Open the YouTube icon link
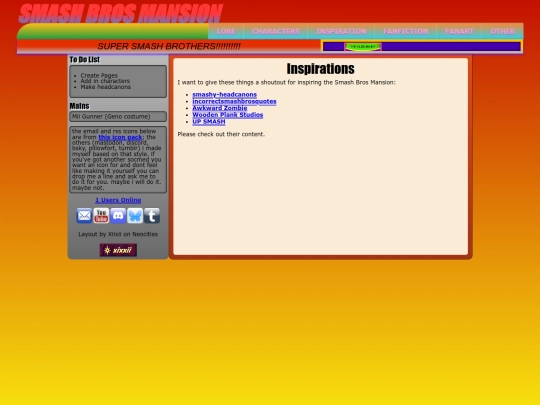 101,216
